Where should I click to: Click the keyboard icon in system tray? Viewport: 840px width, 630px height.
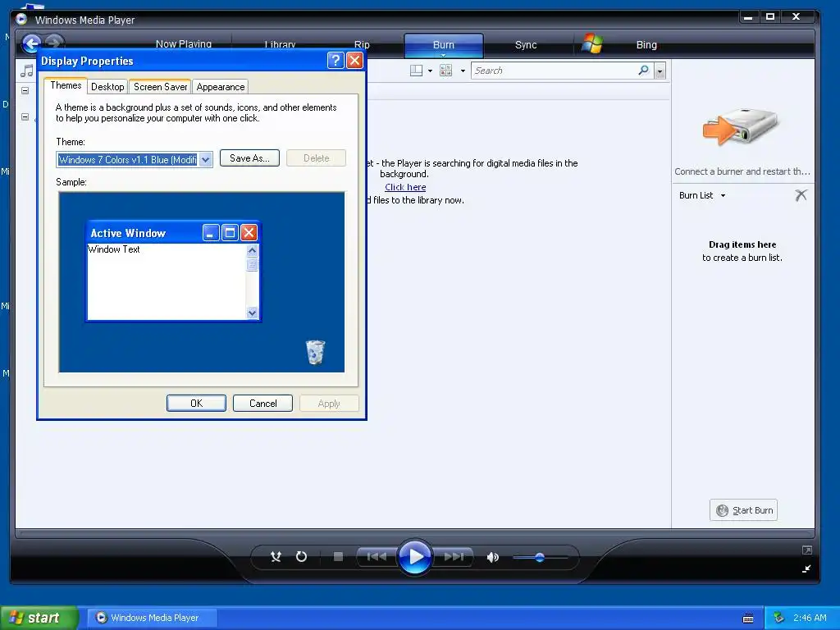(x=748, y=619)
